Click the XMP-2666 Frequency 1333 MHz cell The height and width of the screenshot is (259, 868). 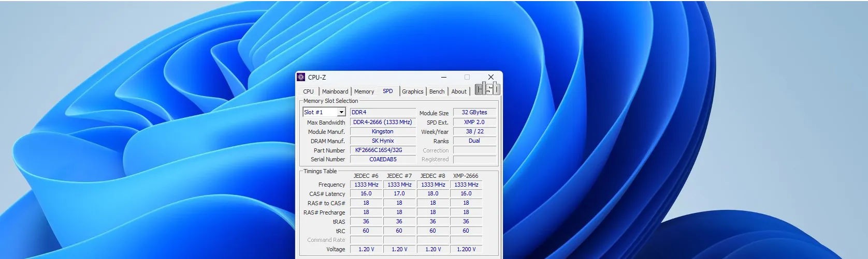(466, 185)
